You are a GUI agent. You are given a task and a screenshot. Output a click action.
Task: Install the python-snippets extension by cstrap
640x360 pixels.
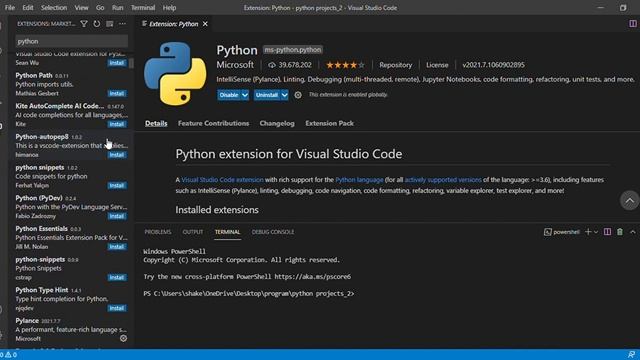point(117,277)
